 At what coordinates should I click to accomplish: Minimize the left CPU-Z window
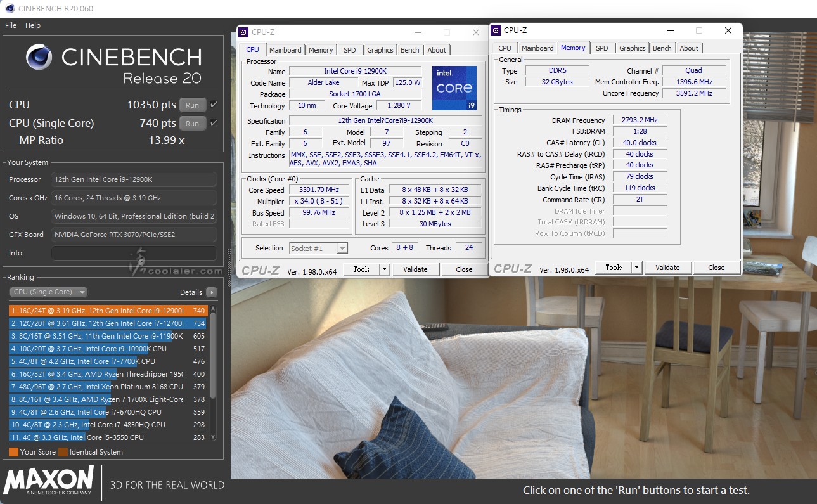[x=418, y=32]
